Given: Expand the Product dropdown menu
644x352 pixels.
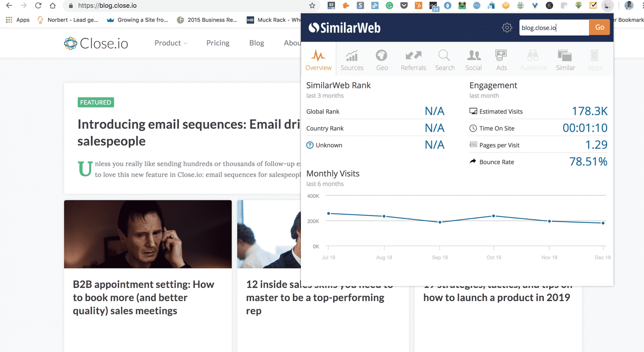Looking at the screenshot, I should [171, 43].
